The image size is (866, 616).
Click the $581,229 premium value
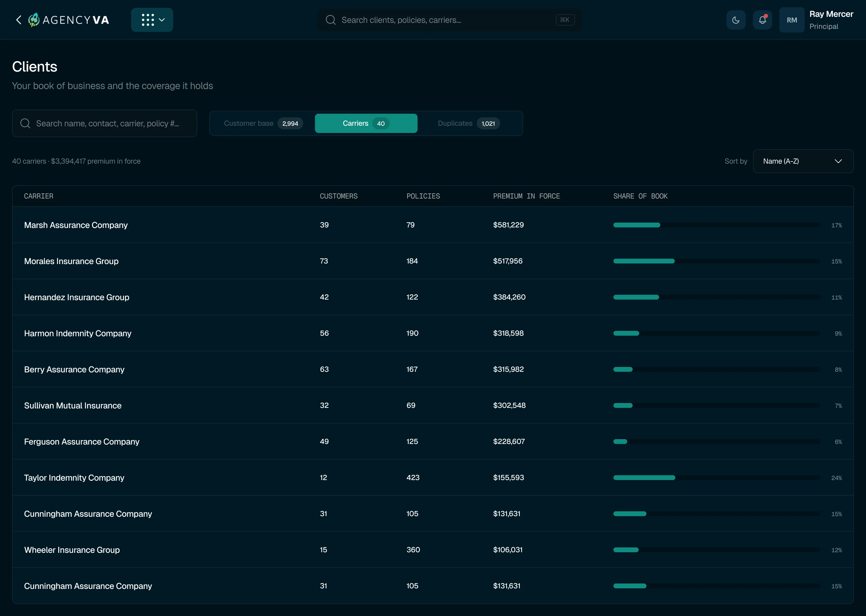508,225
